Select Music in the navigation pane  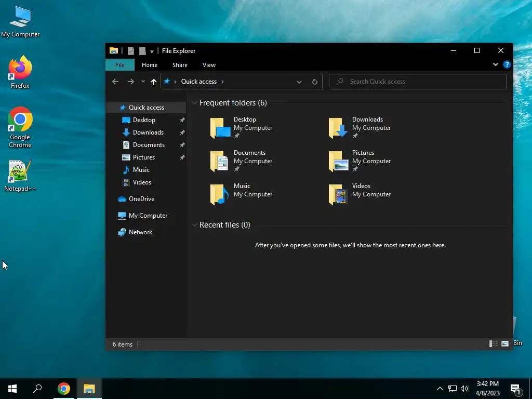click(x=141, y=170)
